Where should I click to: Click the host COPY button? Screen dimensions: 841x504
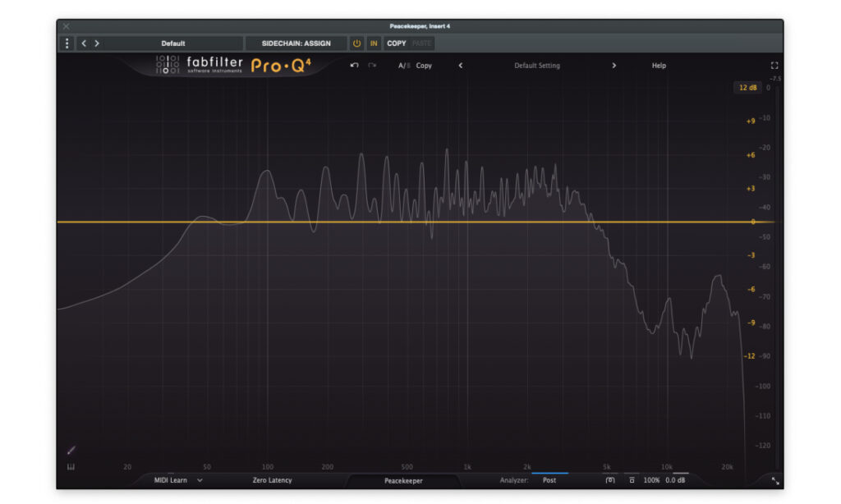click(x=397, y=44)
